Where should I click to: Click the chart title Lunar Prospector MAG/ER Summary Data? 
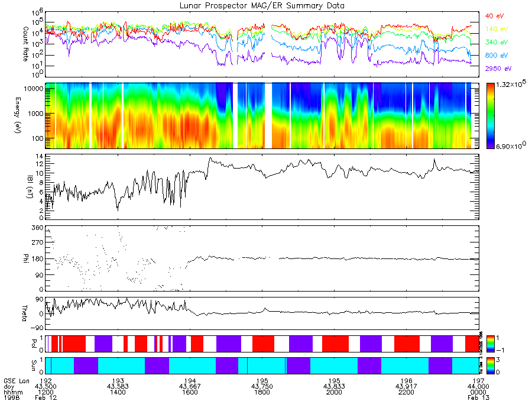pyautogui.click(x=262, y=5)
